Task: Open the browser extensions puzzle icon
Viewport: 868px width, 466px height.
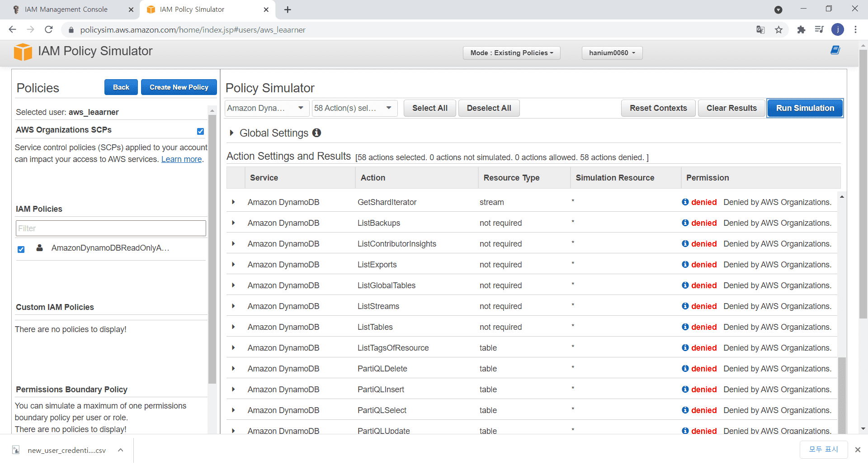Action: coord(801,30)
